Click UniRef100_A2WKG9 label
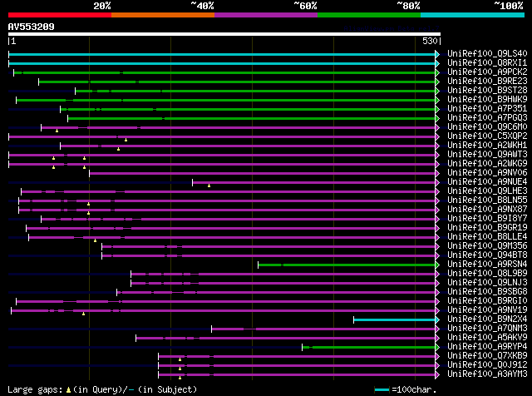 (x=487, y=163)
